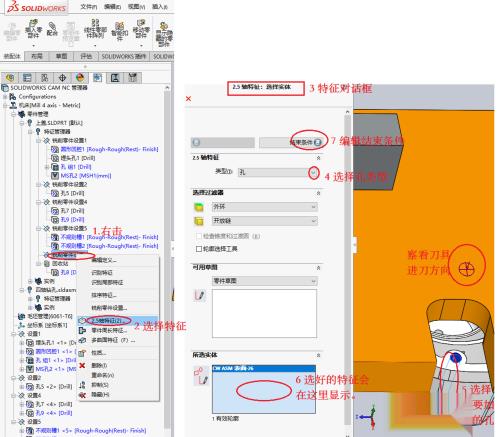Open the 文件 (File) menu
Image resolution: width=500 pixels, height=437 pixels.
[88, 6]
